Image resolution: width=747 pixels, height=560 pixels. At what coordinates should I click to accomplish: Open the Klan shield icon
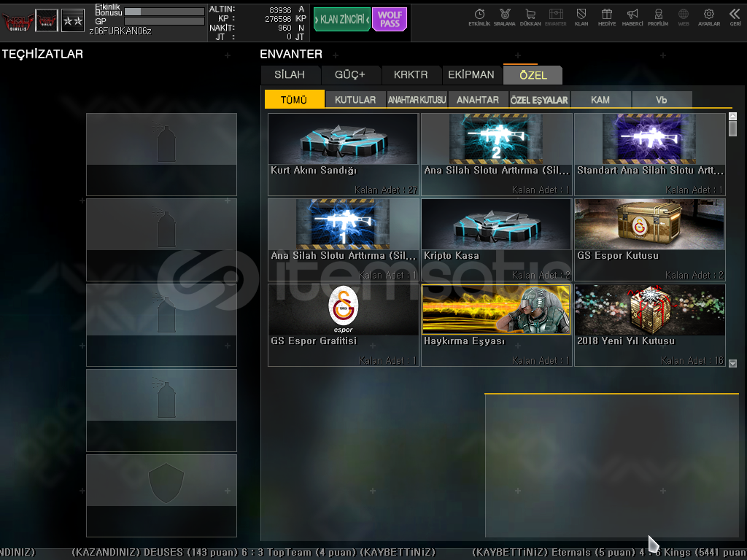(581, 16)
